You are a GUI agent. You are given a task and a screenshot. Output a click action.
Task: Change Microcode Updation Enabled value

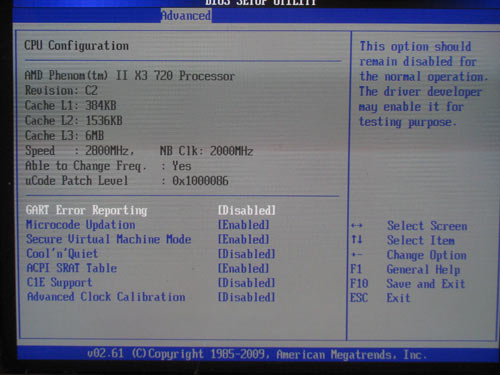click(x=244, y=225)
